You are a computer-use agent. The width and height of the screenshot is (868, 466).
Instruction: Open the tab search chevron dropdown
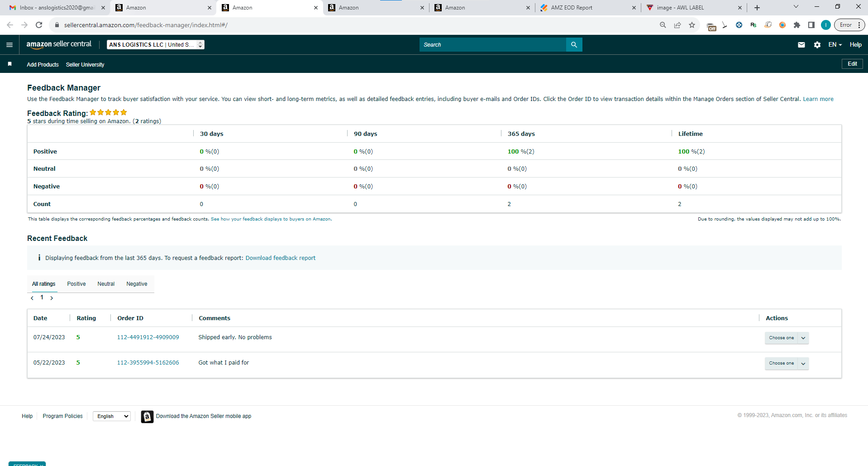click(796, 7)
